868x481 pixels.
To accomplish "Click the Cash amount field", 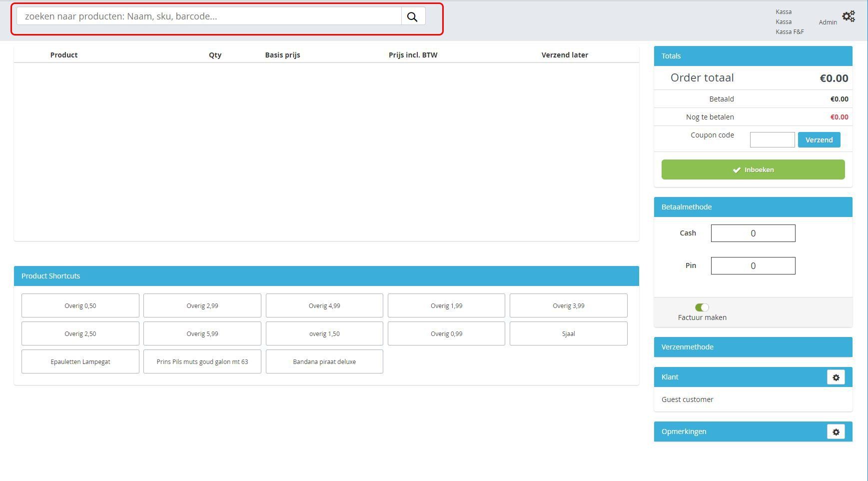I will coord(753,233).
